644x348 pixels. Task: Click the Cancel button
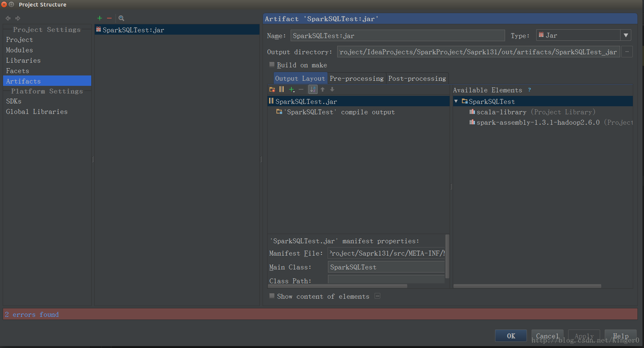(x=547, y=336)
